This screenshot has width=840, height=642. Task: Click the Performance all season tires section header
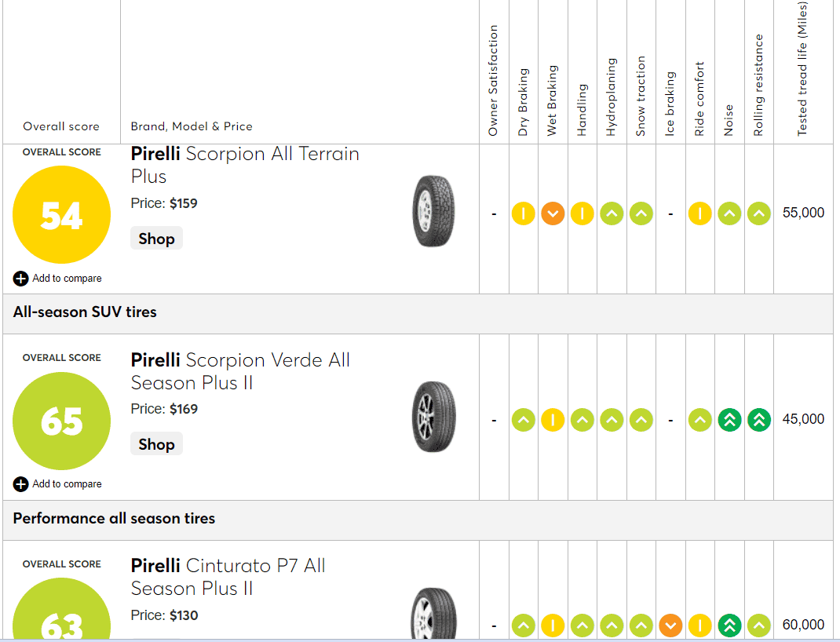coord(114,519)
